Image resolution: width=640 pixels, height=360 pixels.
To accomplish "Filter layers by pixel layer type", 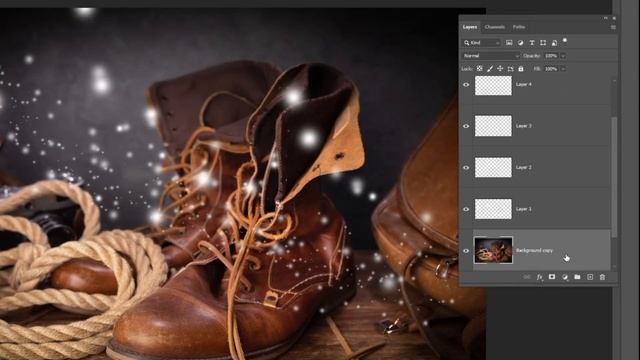I will (x=509, y=42).
